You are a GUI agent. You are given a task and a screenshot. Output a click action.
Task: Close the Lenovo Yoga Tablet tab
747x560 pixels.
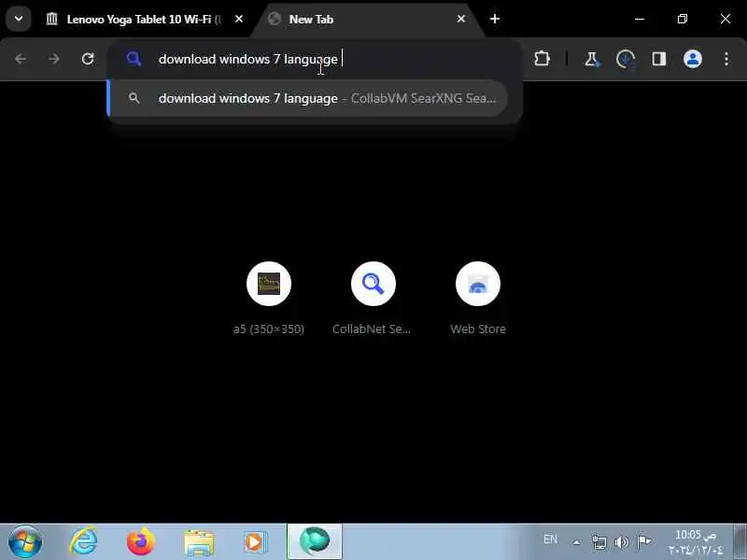pyautogui.click(x=239, y=19)
